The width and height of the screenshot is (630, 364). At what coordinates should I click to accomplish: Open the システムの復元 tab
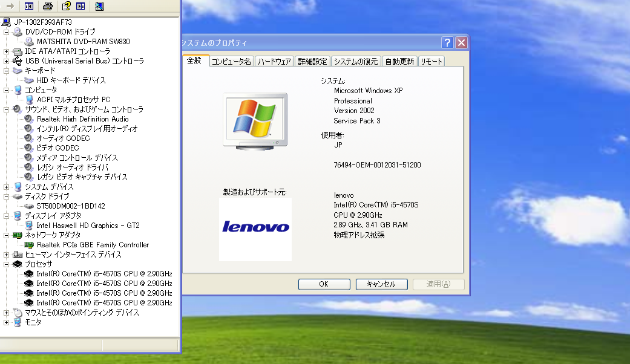click(x=356, y=62)
